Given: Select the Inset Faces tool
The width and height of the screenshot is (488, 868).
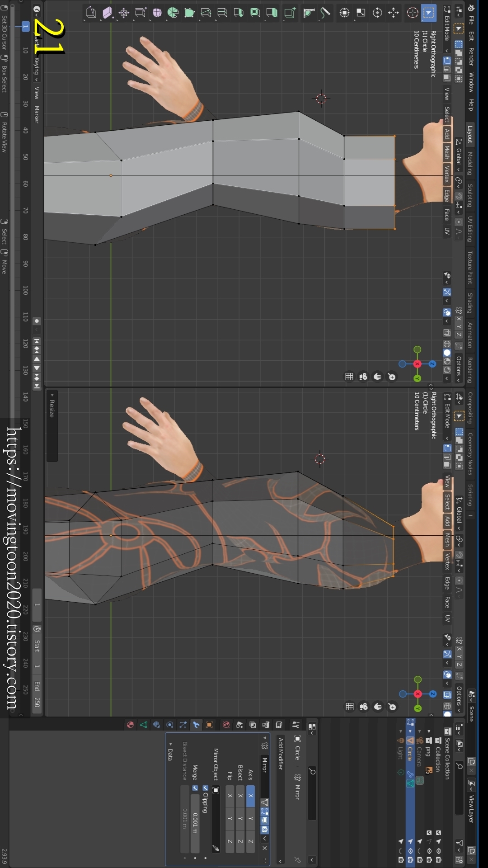Looking at the screenshot, I should point(255,13).
